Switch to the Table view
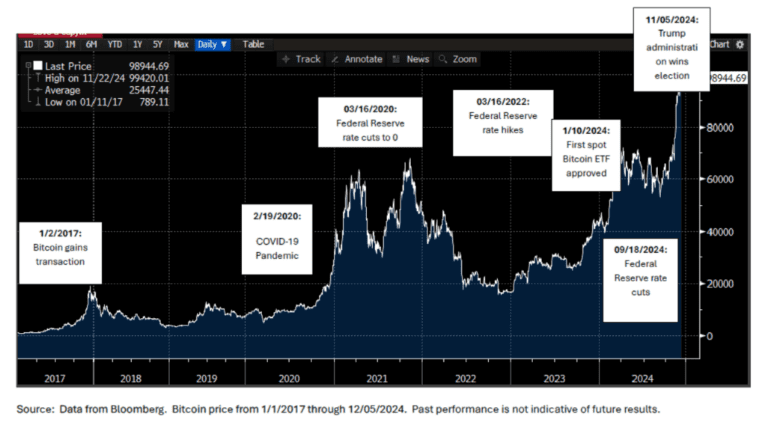Screen dimensions: 768x426 pyautogui.click(x=254, y=45)
